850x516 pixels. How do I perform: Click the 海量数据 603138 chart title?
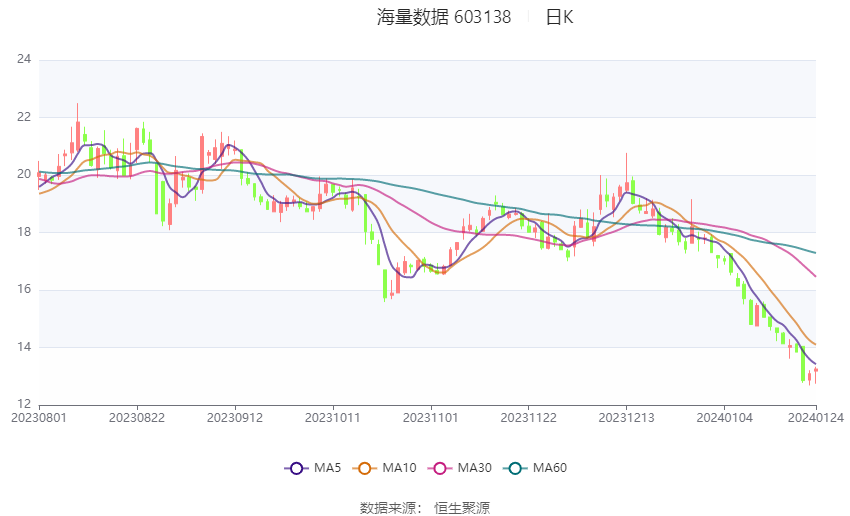pos(444,17)
